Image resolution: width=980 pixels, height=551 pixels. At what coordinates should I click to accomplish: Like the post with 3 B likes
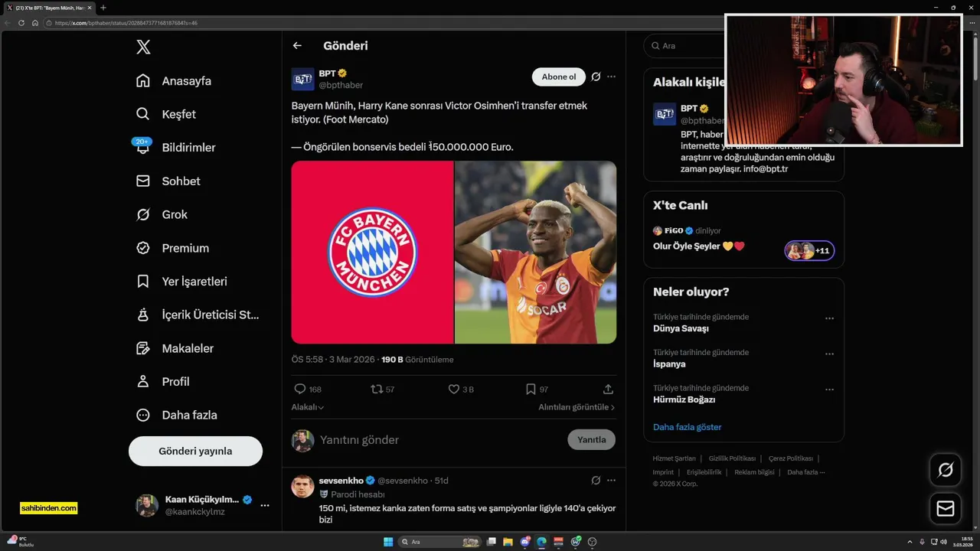click(454, 390)
